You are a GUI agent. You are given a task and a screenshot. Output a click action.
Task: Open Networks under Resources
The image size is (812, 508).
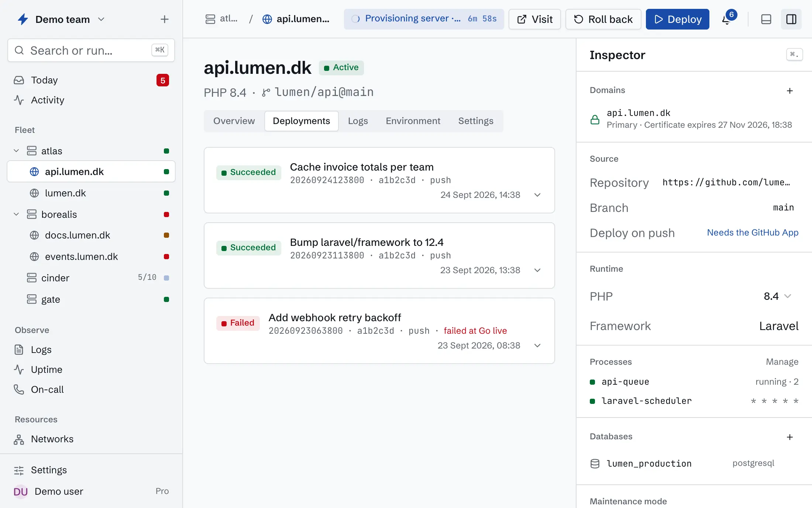click(x=91, y=439)
